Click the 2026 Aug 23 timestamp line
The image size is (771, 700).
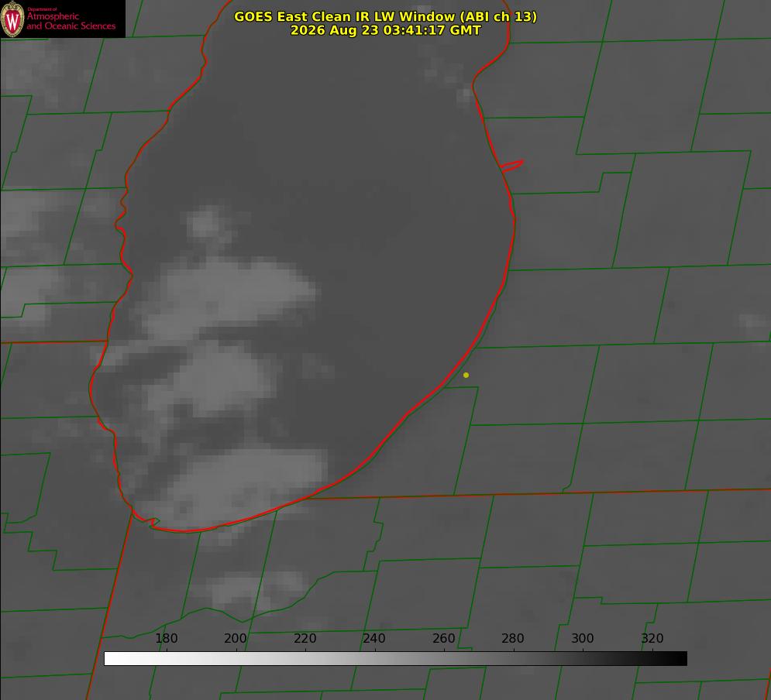386,30
